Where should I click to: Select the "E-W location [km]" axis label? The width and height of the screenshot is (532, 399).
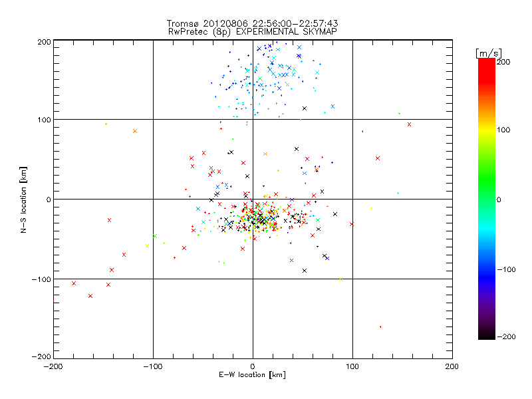tap(252, 374)
